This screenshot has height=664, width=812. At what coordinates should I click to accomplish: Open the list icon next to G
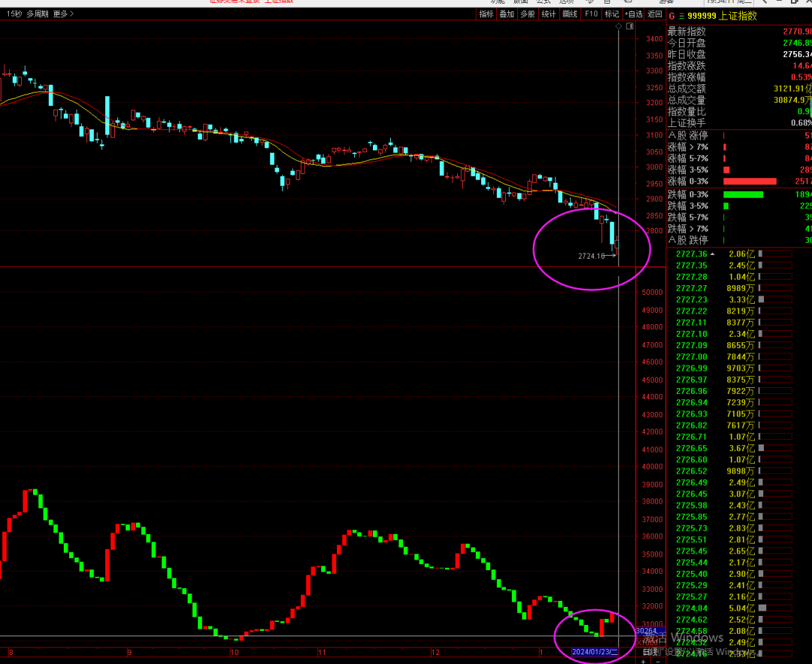tap(681, 16)
